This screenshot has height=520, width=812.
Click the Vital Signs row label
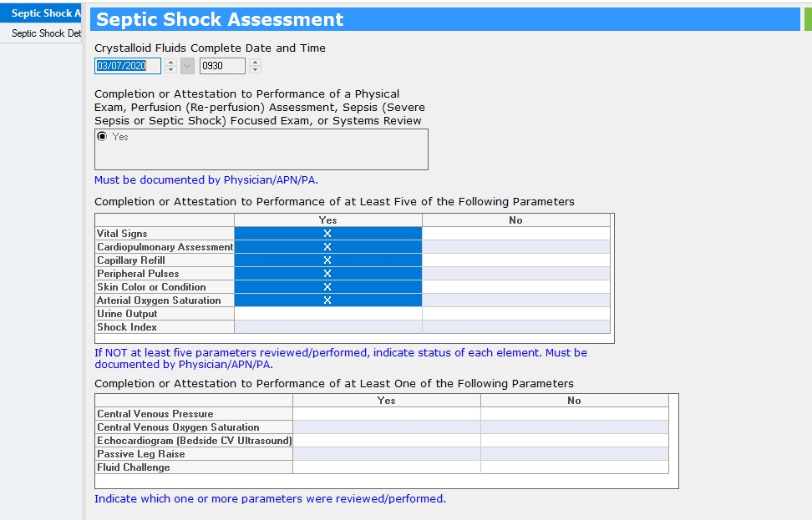click(165, 234)
